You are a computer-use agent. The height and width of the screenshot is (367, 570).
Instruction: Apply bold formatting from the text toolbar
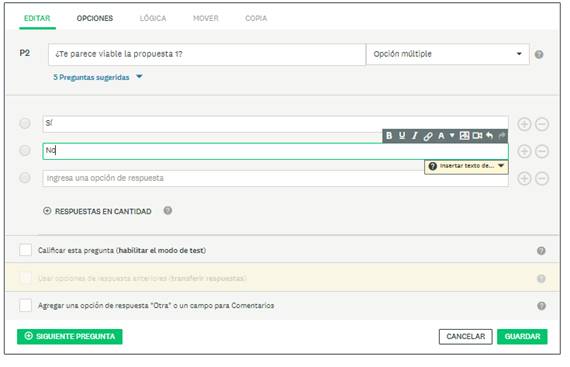(389, 136)
